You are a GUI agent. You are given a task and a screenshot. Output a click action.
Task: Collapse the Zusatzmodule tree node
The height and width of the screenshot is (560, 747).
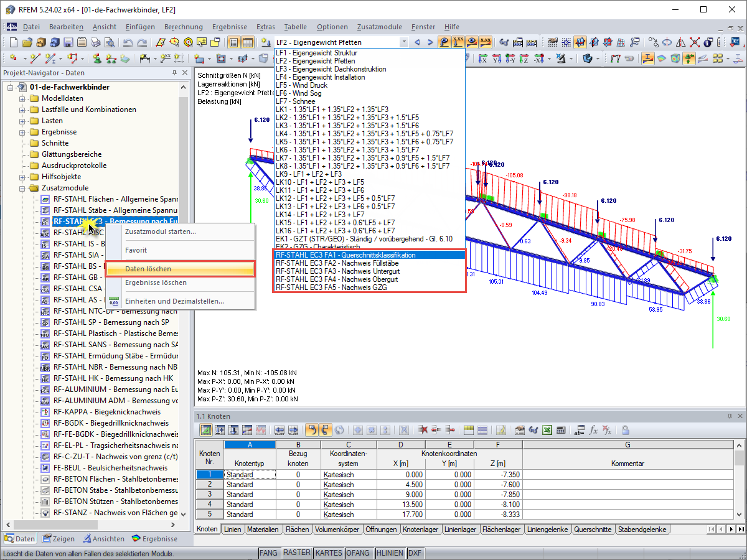tap(22, 188)
